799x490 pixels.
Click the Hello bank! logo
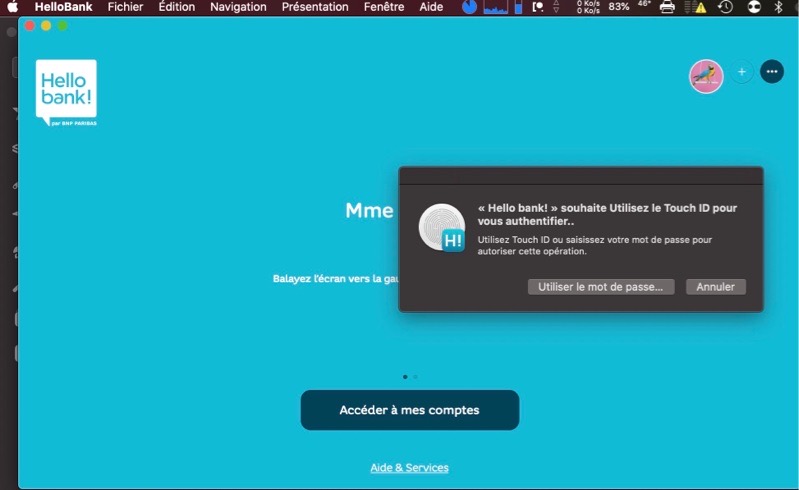[x=66, y=92]
